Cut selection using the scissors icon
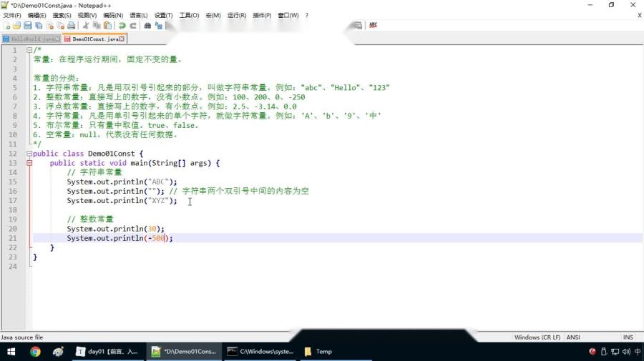The image size is (644, 361). (x=86, y=26)
